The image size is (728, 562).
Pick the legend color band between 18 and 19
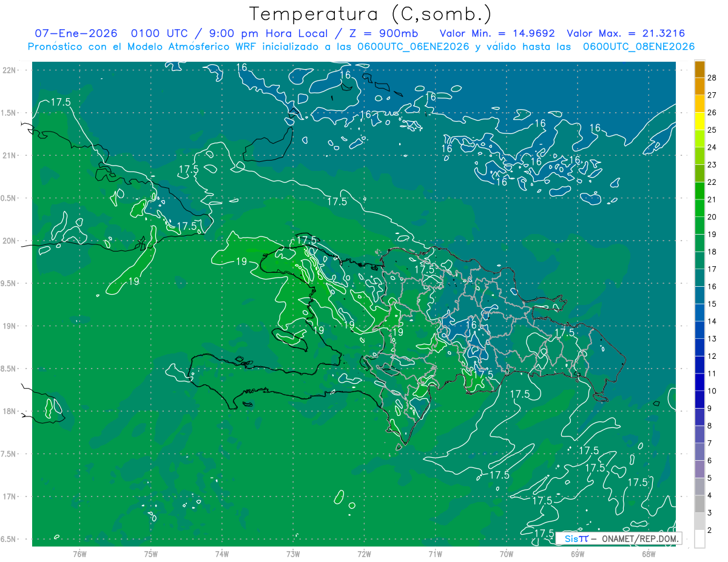[699, 243]
